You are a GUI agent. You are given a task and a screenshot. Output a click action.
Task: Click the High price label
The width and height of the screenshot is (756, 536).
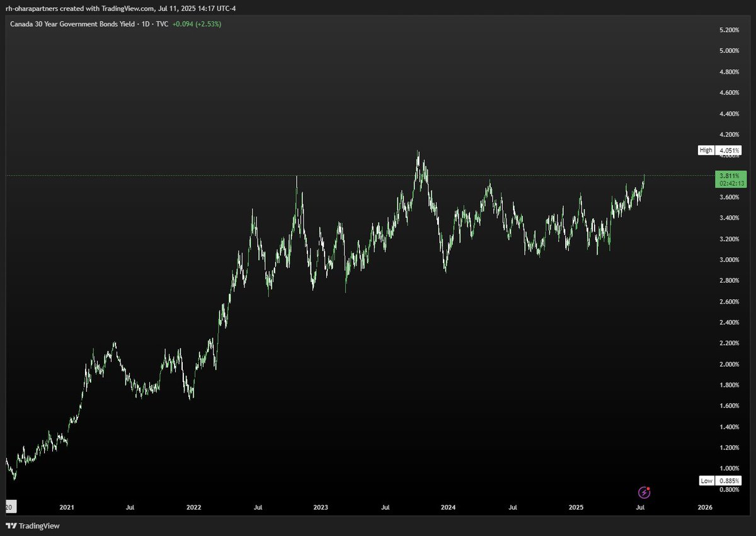[x=706, y=150]
